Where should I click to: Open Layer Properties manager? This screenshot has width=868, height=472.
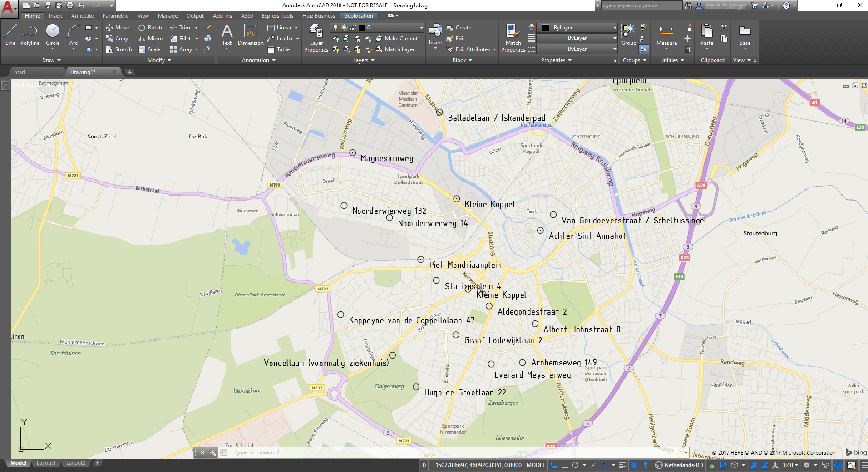coord(316,38)
